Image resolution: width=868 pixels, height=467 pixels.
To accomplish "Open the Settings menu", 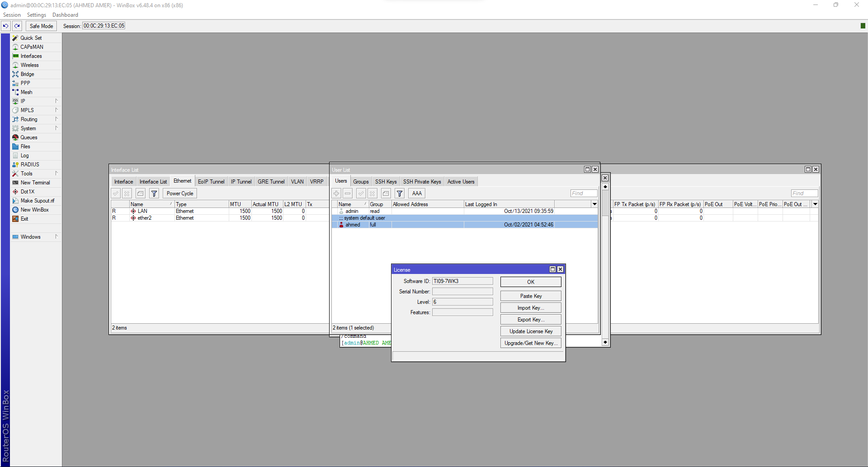I will click(x=36, y=15).
